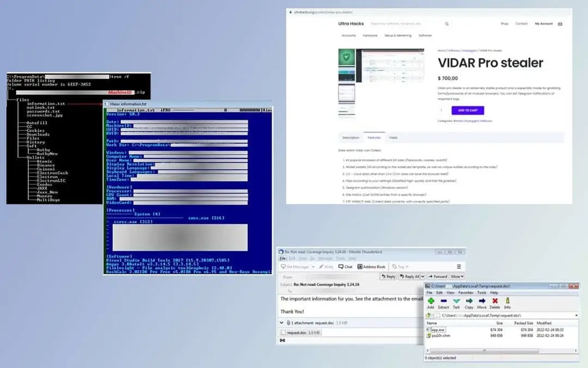Sort by the Modified column in 7-Zip

(544, 323)
